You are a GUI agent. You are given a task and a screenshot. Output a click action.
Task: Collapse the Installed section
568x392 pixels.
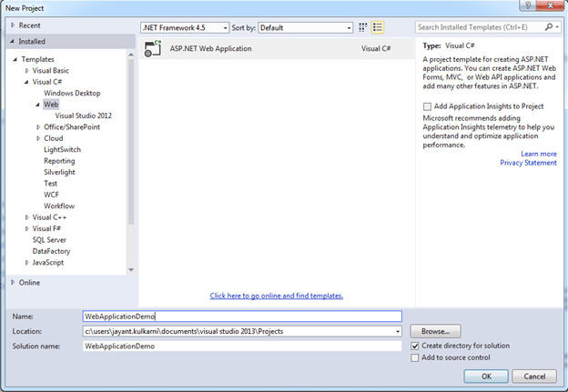click(x=13, y=42)
